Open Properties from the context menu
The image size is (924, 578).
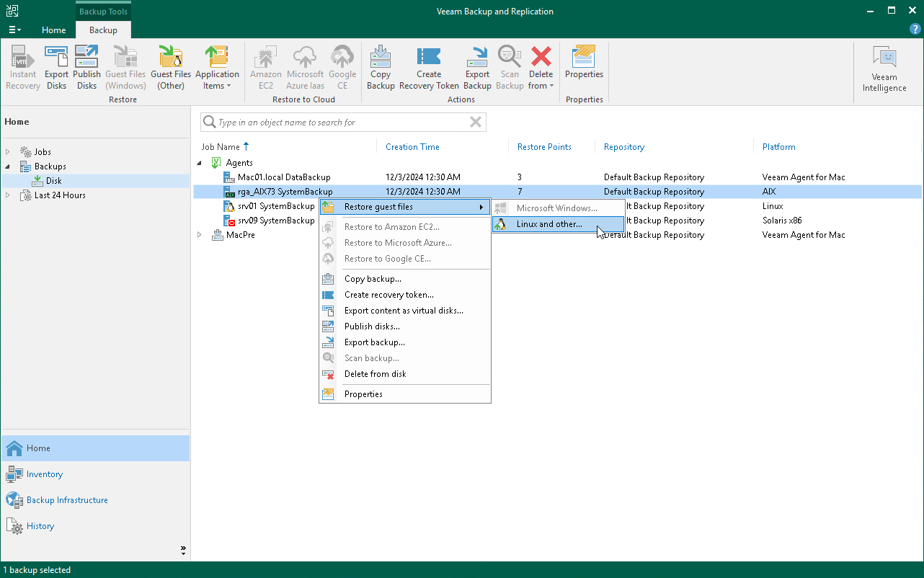[x=404, y=394]
